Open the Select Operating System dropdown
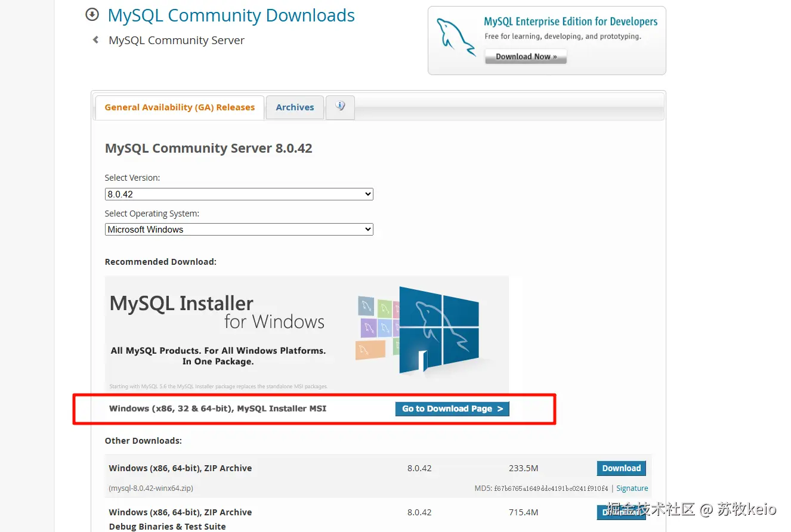 coord(239,229)
